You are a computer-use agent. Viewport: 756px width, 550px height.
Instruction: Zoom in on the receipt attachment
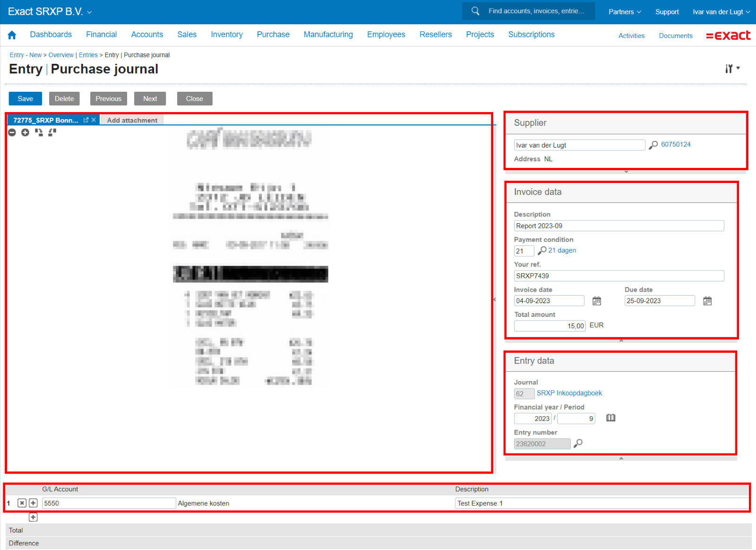point(25,132)
